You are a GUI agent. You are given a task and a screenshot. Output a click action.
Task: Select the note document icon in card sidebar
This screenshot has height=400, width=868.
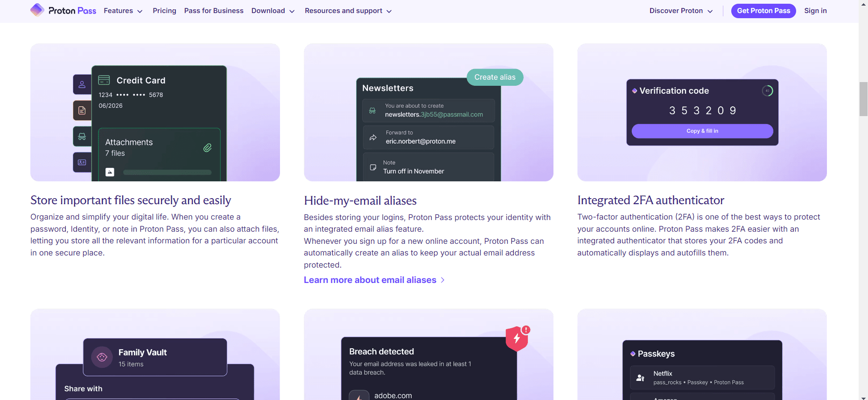point(82,110)
